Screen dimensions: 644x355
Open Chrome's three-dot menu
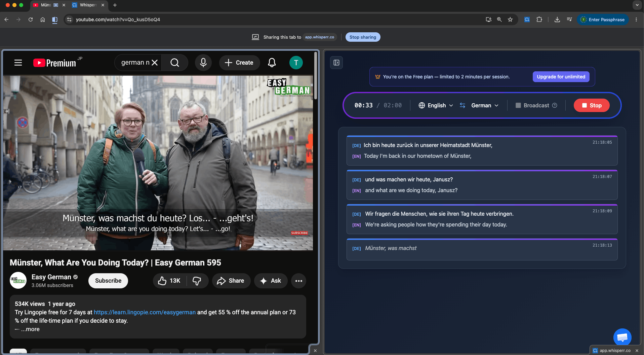636,20
